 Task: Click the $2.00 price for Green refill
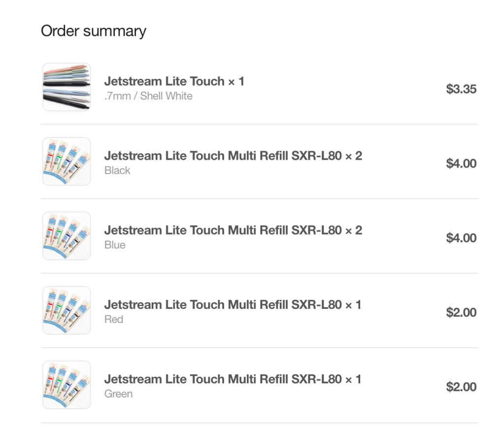tap(461, 387)
